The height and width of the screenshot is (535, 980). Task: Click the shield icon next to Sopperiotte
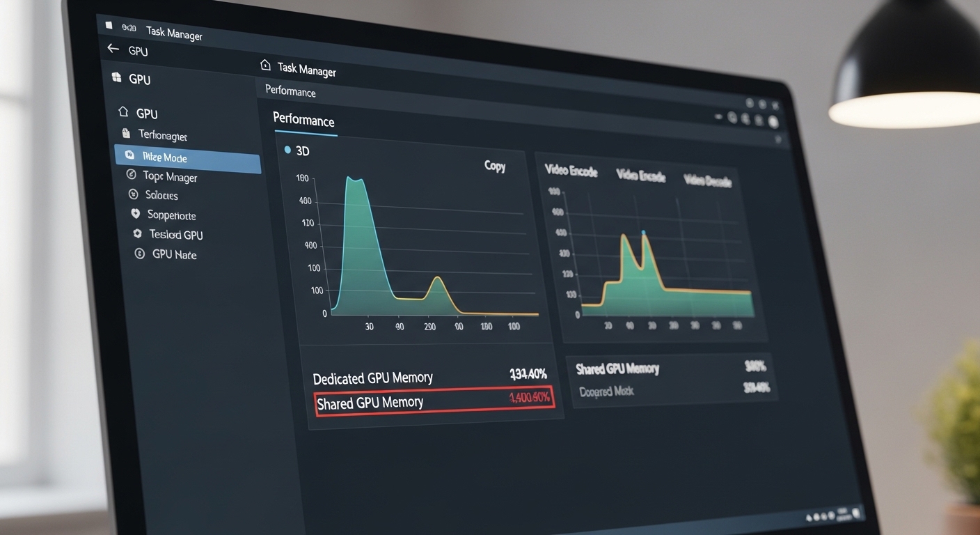coord(135,214)
